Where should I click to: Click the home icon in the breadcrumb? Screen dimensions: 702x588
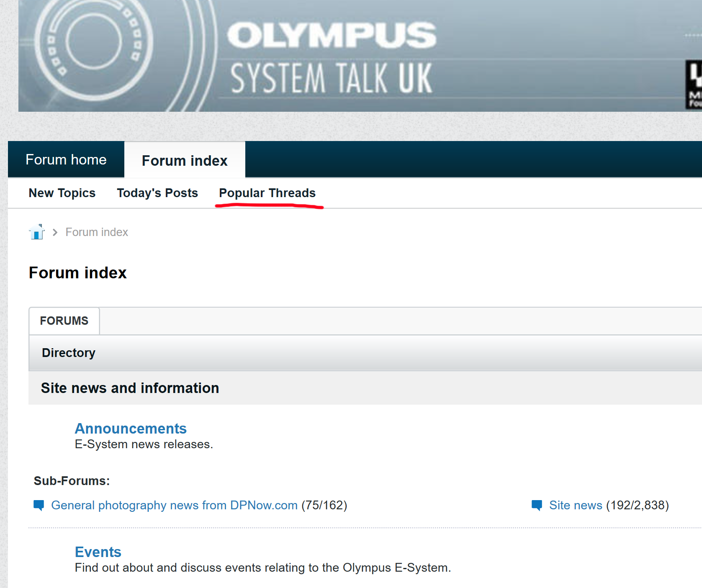pos(37,232)
